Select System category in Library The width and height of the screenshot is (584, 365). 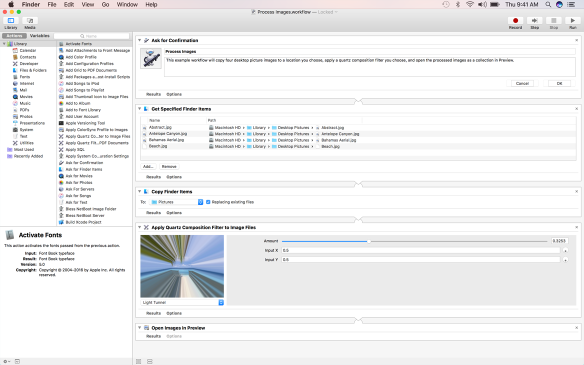click(x=26, y=130)
